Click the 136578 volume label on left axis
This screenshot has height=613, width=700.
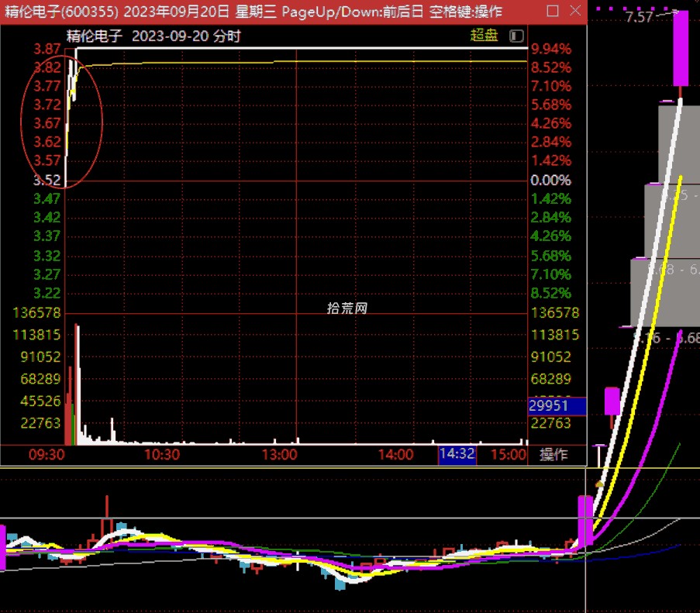coord(37,313)
